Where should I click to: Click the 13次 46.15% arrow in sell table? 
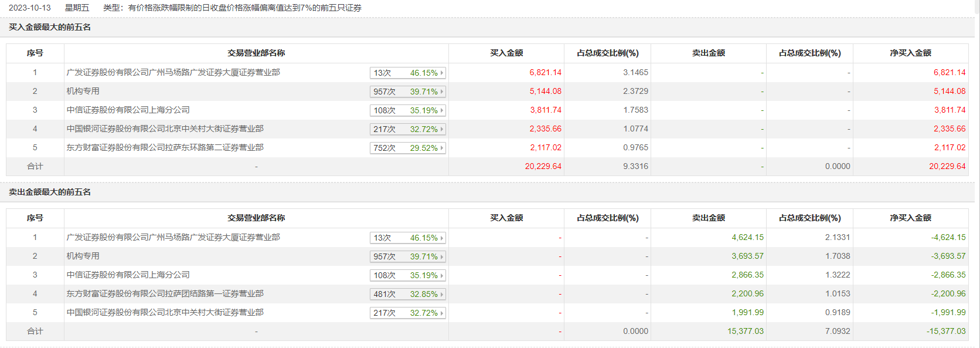click(442, 238)
